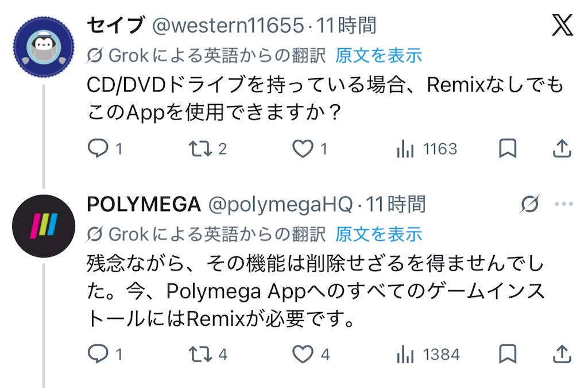Show original text of first post

click(379, 56)
